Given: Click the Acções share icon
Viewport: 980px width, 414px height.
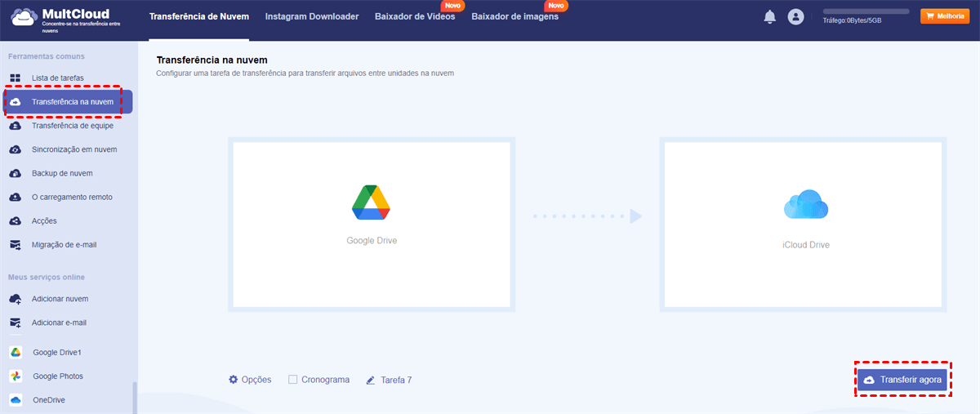Looking at the screenshot, I should (15, 220).
